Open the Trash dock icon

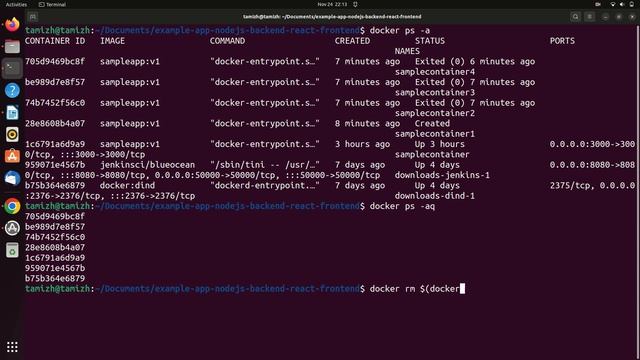pyautogui.click(x=12, y=250)
